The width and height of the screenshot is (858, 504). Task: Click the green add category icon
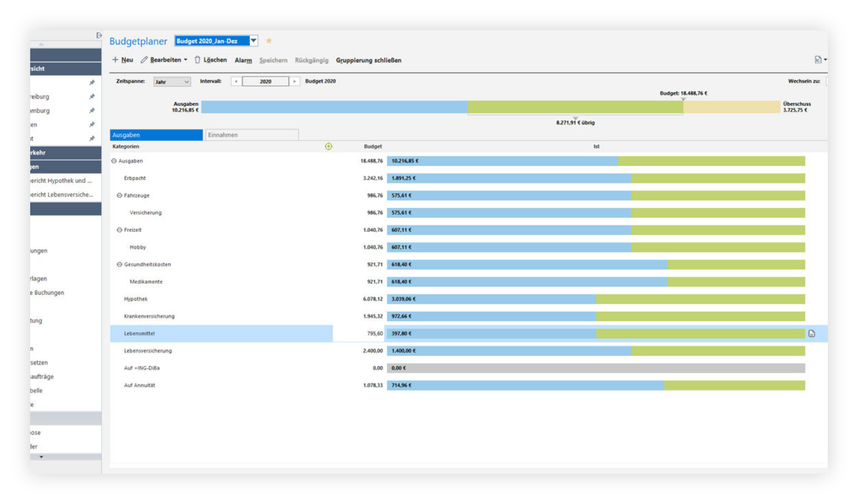coord(328,147)
